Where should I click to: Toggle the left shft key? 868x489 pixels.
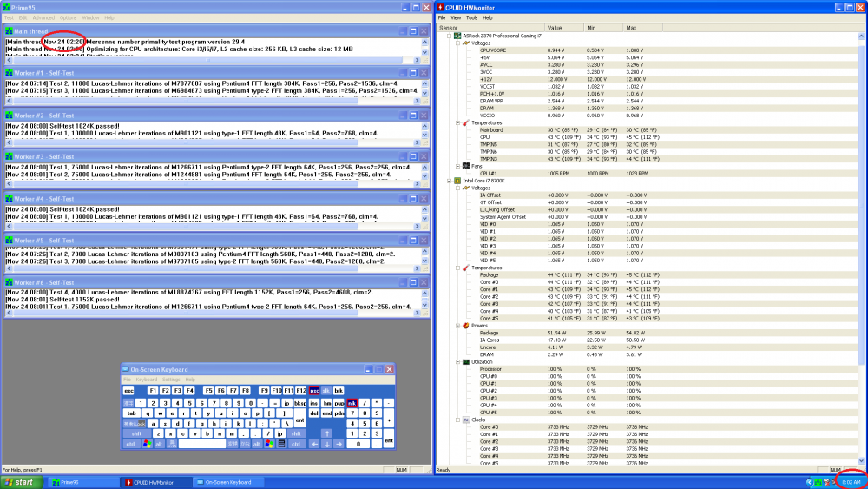(137, 433)
